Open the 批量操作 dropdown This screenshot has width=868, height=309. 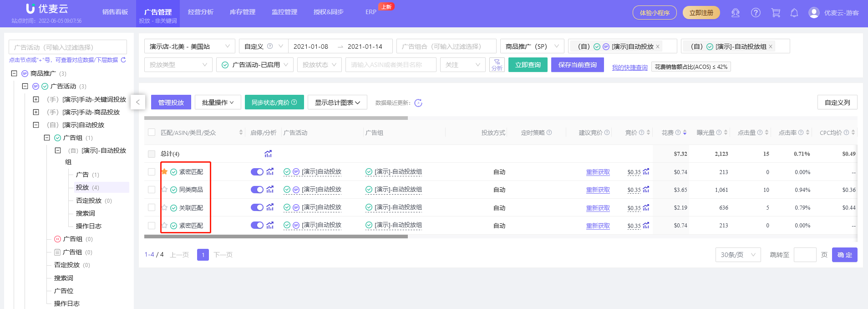point(218,103)
